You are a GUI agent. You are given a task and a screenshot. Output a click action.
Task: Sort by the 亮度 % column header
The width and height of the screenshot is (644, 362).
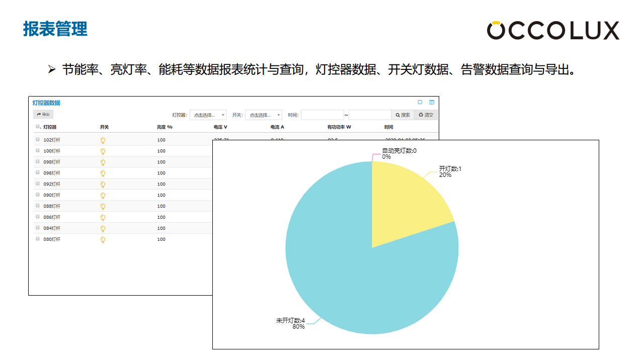click(165, 127)
